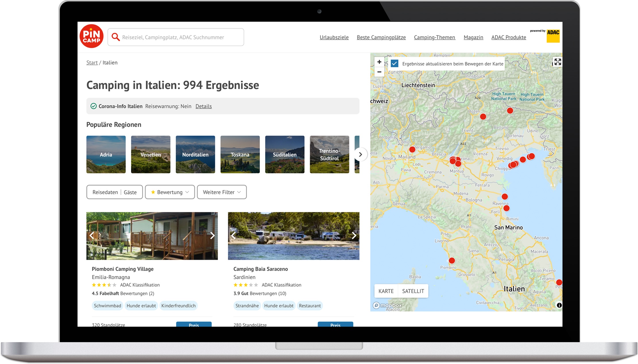Zoom in on the map

(379, 62)
